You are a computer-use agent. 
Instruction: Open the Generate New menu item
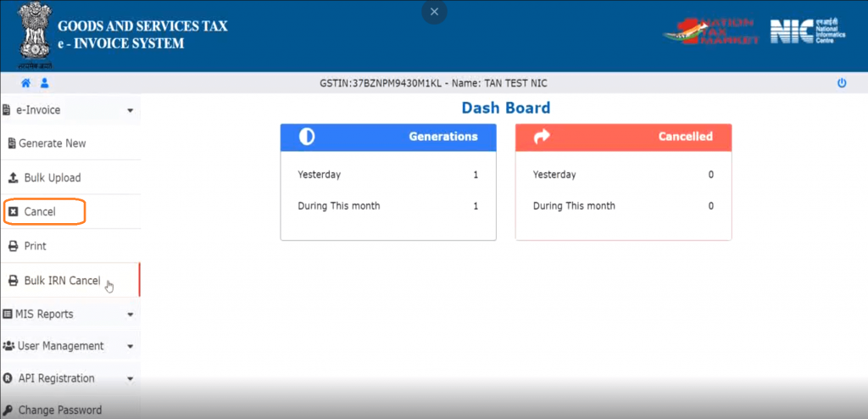coord(52,143)
